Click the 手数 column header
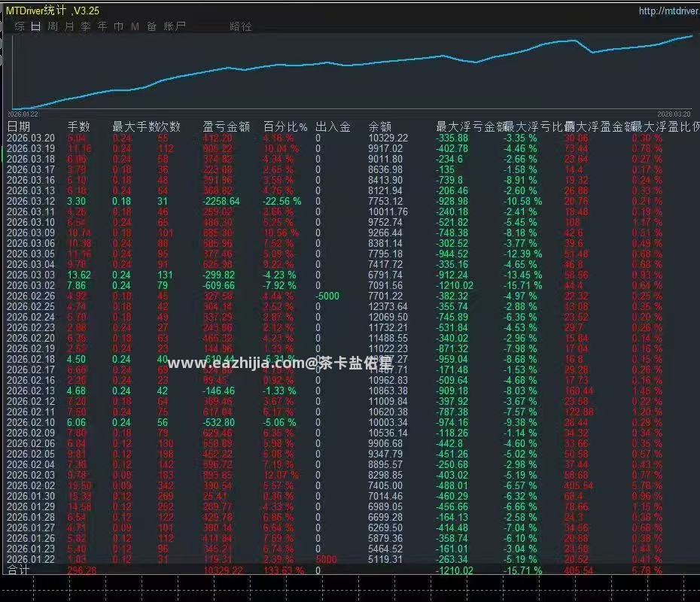This screenshot has width=700, height=602. coord(78,126)
